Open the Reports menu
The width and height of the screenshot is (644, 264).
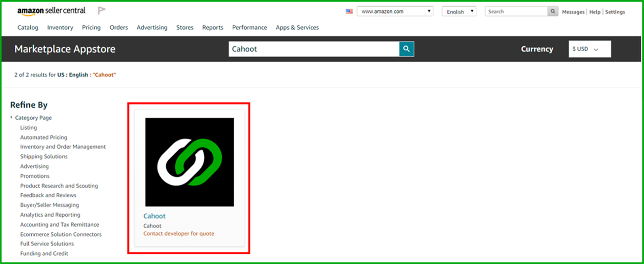pos(213,28)
